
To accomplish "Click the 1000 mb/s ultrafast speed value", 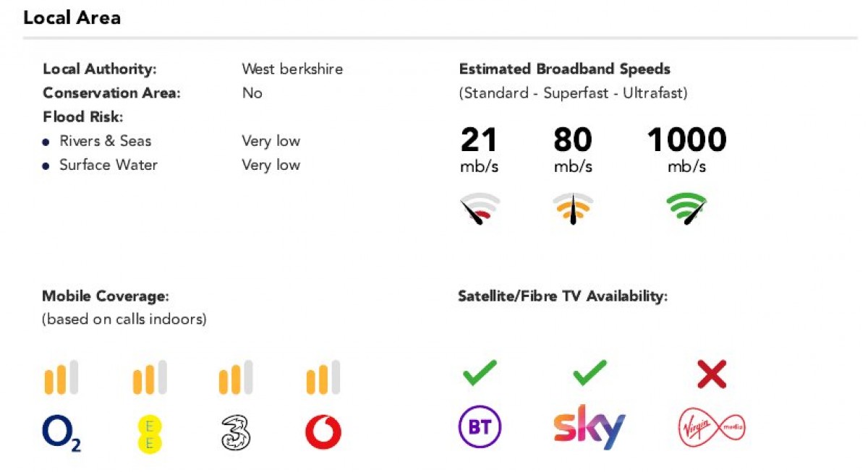I will pyautogui.click(x=686, y=140).
